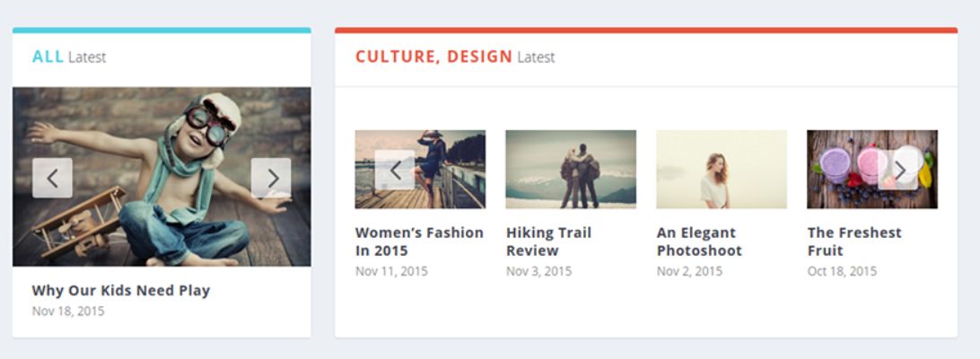Open the kid with airplane featured image
The height and width of the screenshot is (359, 980).
tap(162, 177)
